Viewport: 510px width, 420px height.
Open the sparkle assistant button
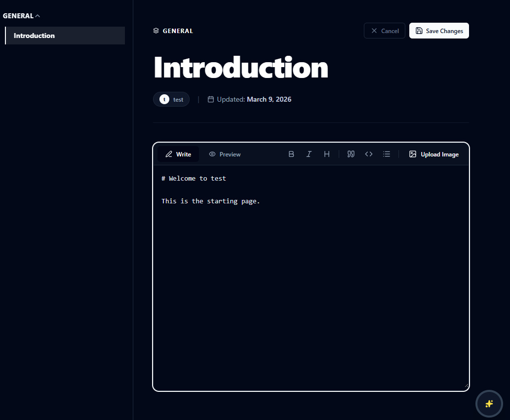point(489,403)
